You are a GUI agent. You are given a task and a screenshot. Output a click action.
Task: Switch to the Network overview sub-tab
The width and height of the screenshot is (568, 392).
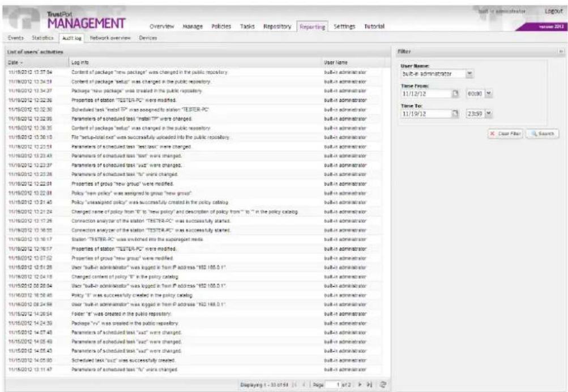point(110,38)
